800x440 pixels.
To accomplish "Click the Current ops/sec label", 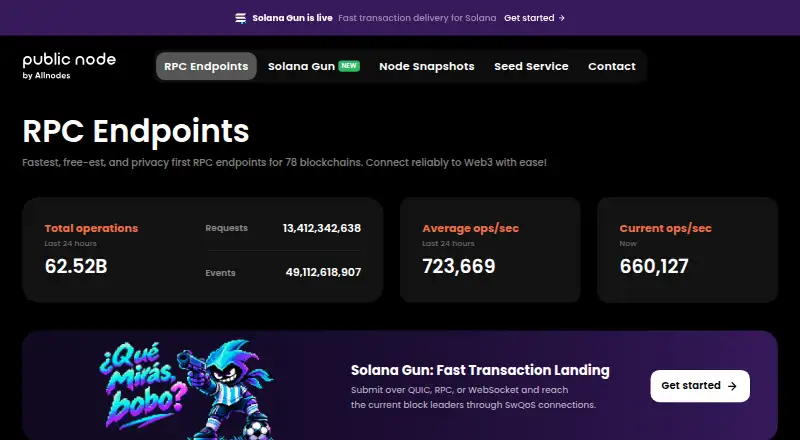I will point(665,228).
